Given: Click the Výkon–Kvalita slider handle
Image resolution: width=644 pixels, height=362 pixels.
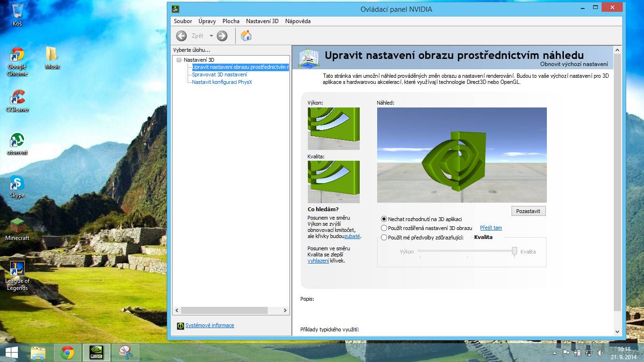Looking at the screenshot, I should [x=515, y=252].
